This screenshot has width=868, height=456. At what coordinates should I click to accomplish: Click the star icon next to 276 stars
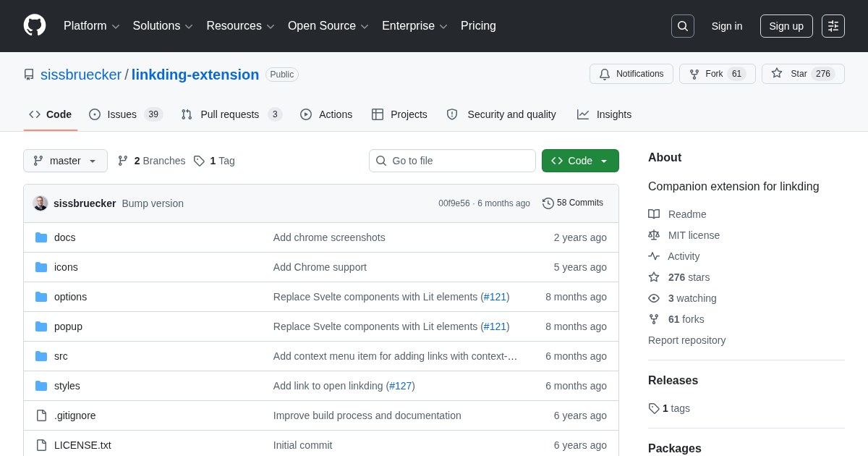click(x=654, y=277)
